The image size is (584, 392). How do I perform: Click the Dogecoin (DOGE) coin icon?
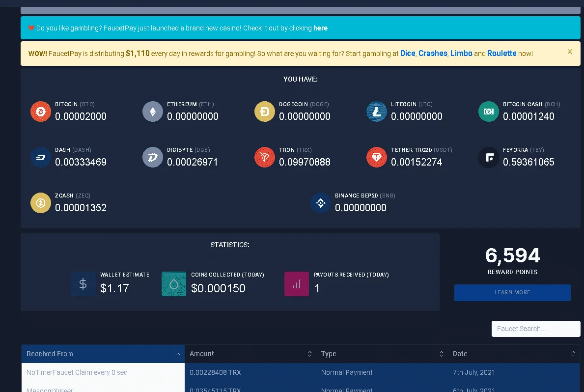pyautogui.click(x=265, y=112)
